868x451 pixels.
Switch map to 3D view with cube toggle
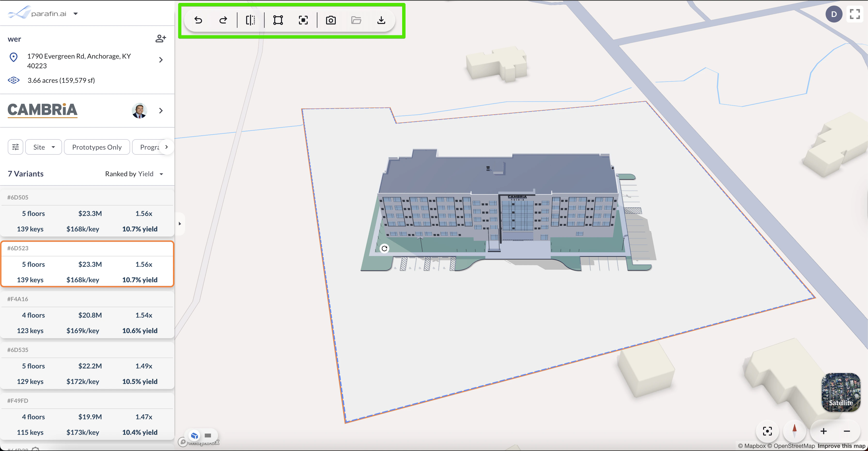click(194, 436)
